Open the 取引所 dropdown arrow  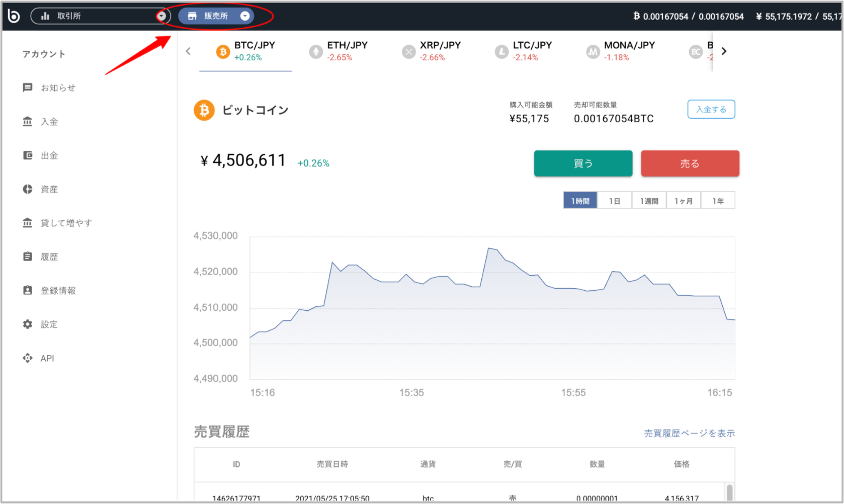(161, 16)
